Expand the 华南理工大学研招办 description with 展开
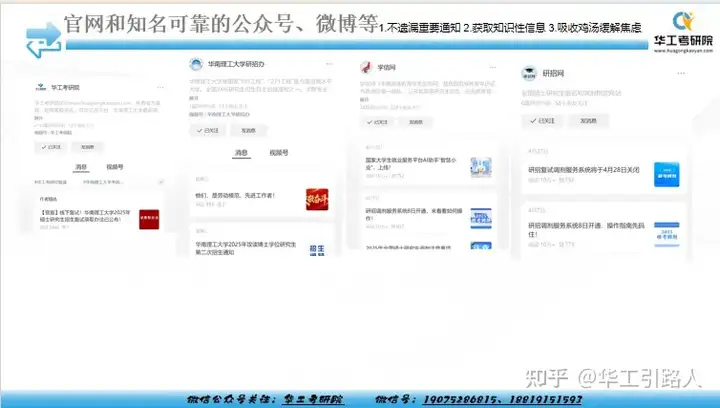This screenshot has width=720, height=408. 194,98
